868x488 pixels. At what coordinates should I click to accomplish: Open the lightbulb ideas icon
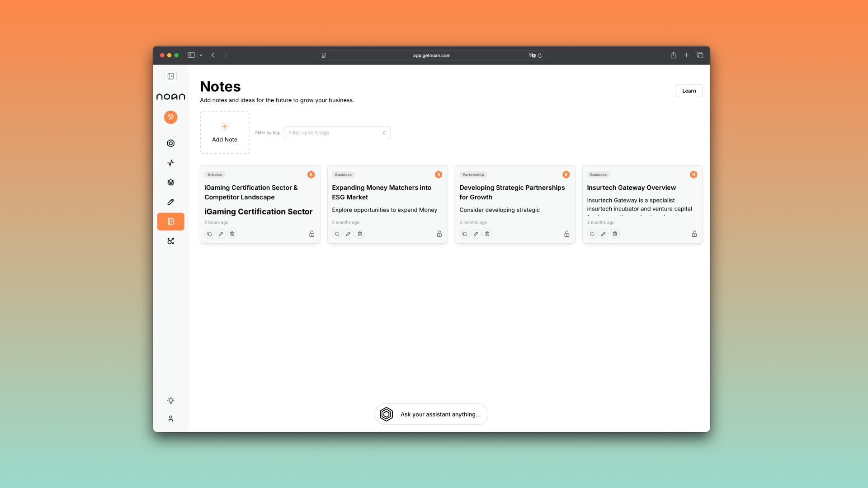coord(170,400)
